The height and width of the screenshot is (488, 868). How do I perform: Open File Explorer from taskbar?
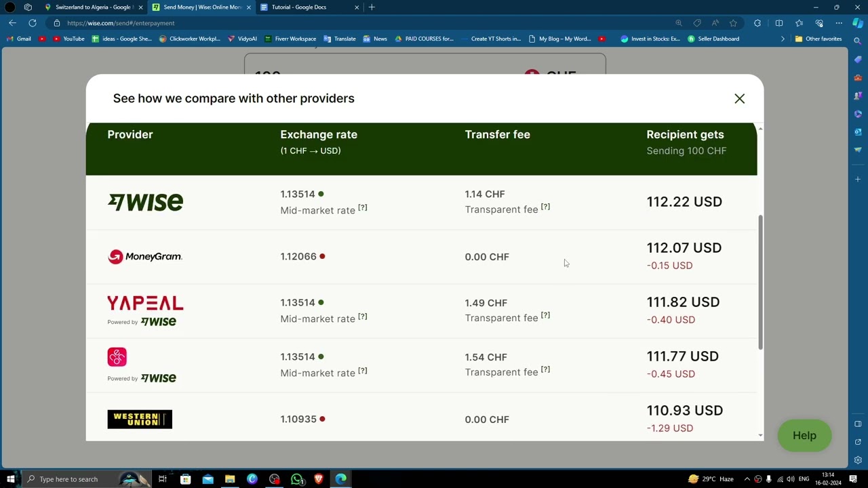pos(230,479)
